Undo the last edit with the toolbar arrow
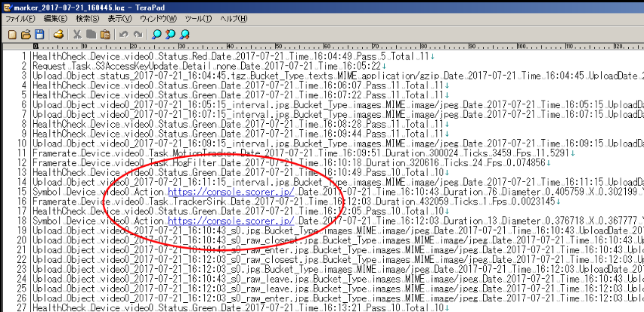This screenshot has width=644, height=312. pos(124,35)
